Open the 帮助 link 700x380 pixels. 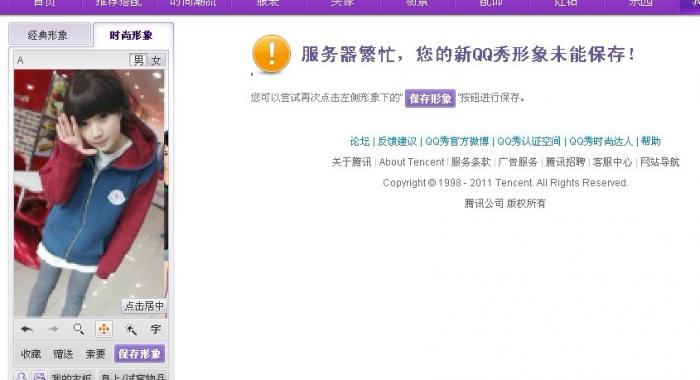pos(650,142)
